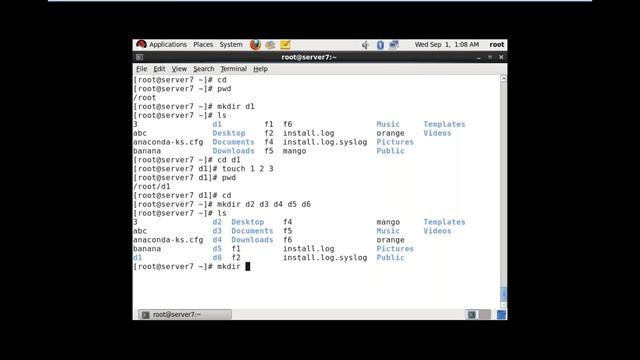Click the volume speaker icon
640x360 pixels.
click(365, 45)
